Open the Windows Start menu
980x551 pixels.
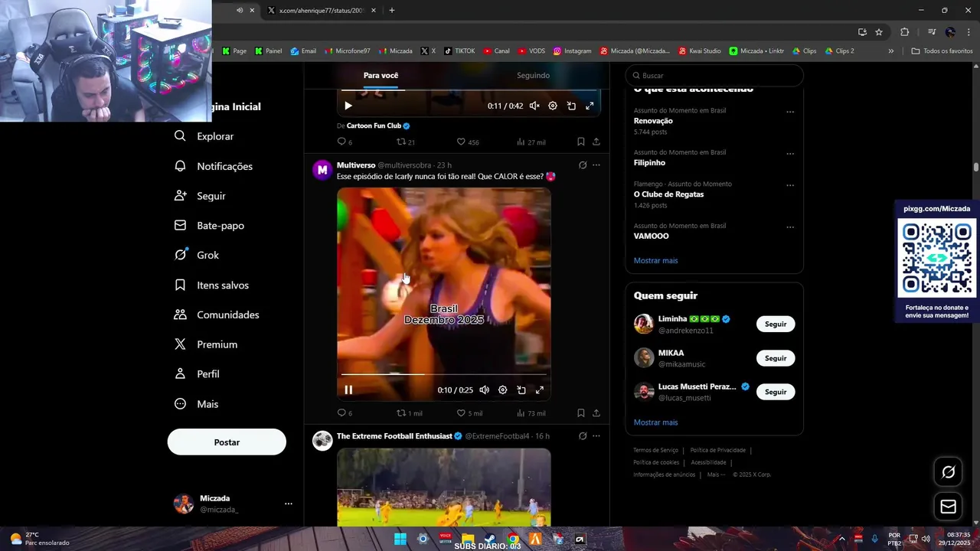click(400, 540)
